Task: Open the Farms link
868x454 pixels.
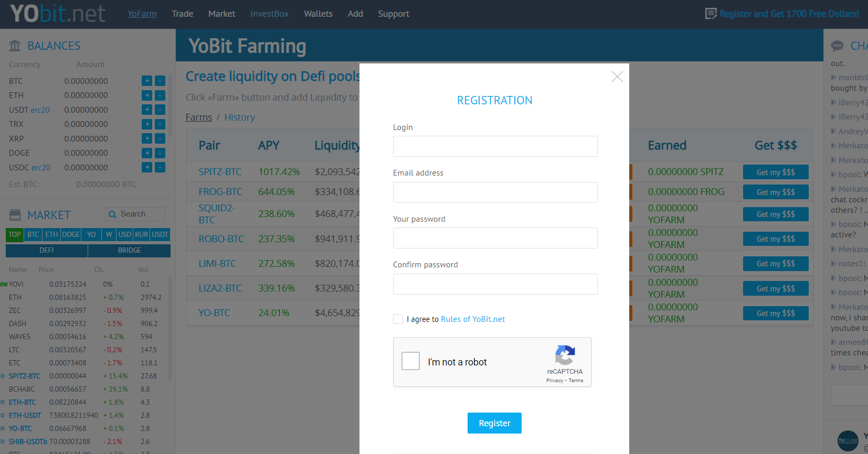Action: click(199, 117)
